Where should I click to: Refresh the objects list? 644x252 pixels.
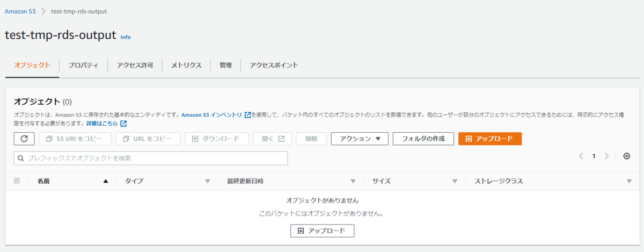click(24, 139)
